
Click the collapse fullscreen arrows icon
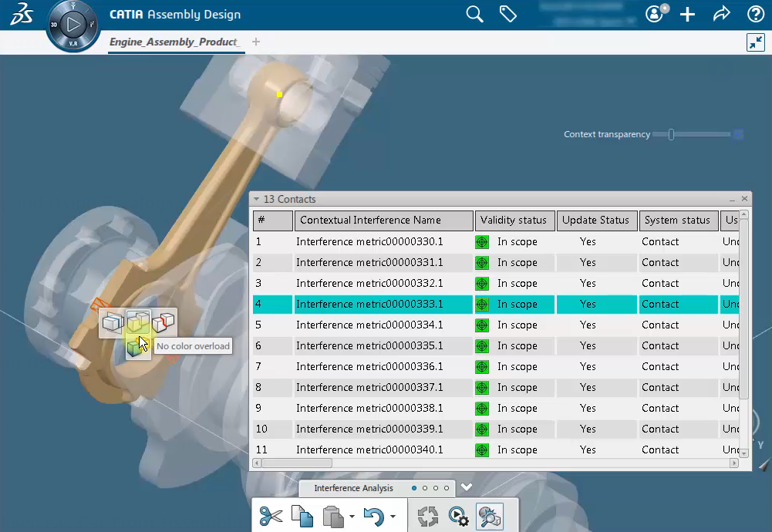click(x=755, y=42)
